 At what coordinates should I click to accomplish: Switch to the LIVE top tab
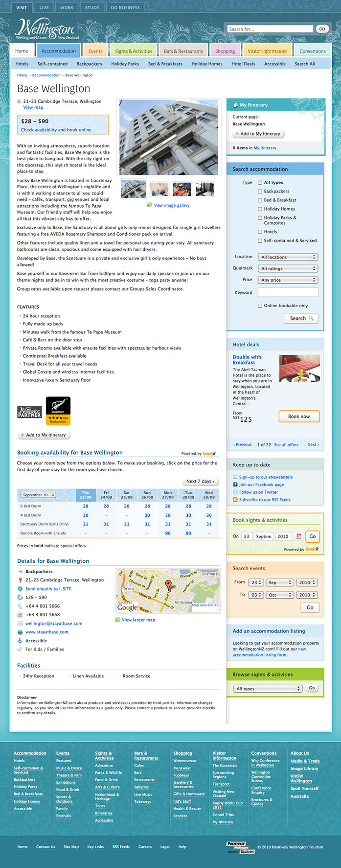(44, 7)
